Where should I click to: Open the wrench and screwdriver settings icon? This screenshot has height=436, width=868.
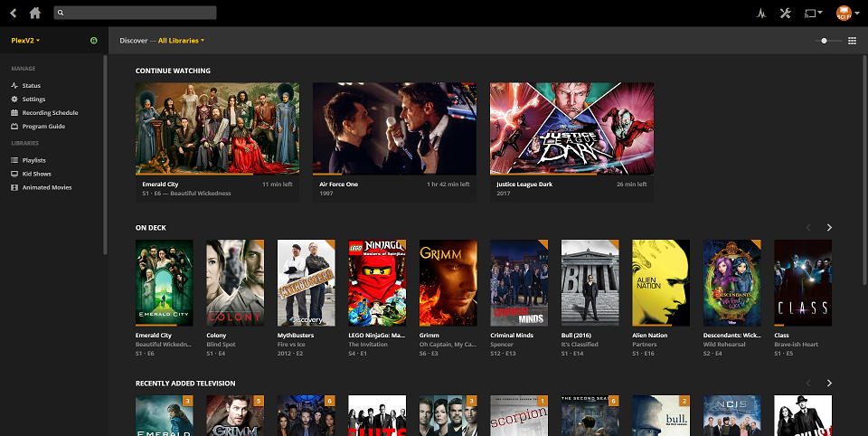click(x=785, y=14)
